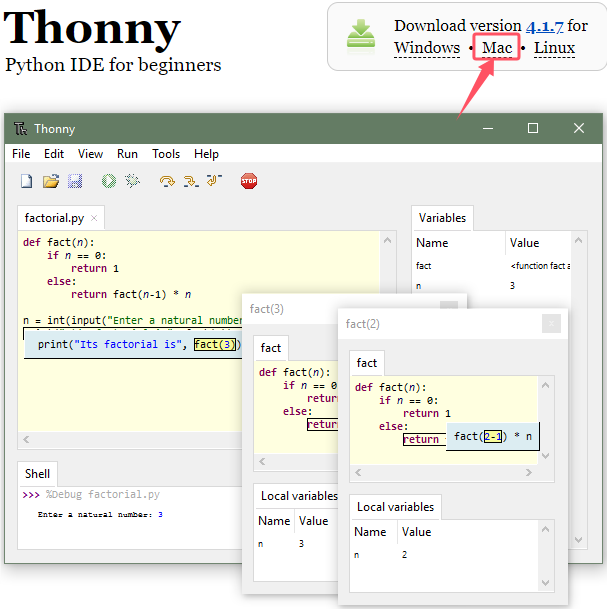Click fact(2) code scroll right arrow
The image size is (607, 609).
tap(529, 472)
